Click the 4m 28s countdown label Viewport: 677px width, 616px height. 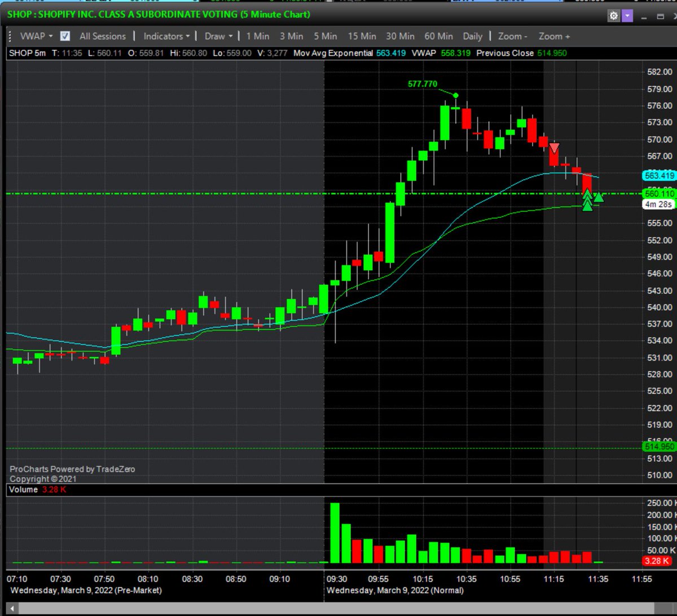point(659,204)
